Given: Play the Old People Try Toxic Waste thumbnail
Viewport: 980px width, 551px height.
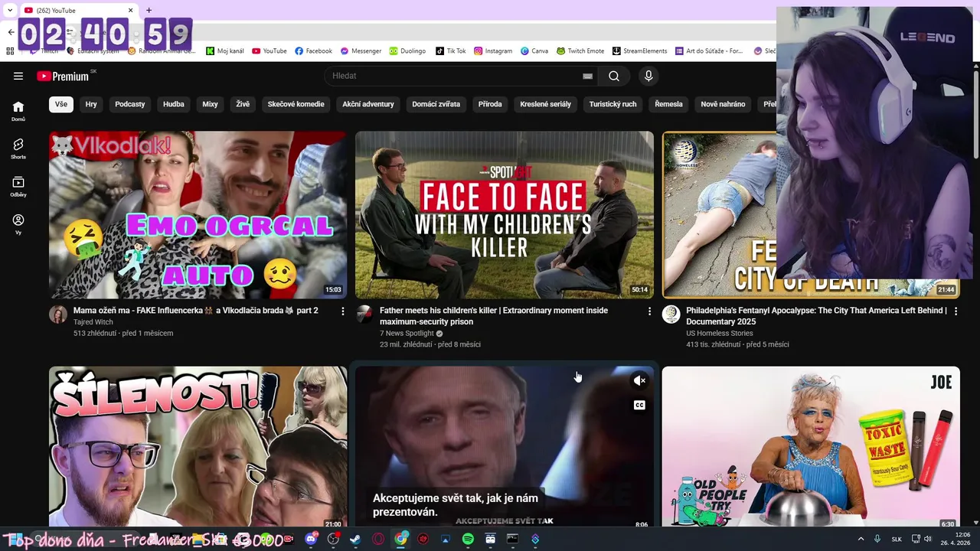Looking at the screenshot, I should coord(811,448).
